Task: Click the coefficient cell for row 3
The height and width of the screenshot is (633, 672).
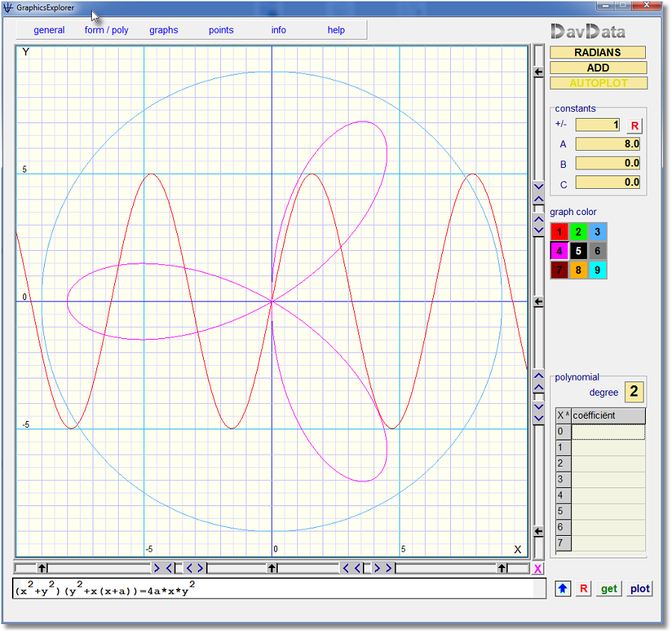Action: pos(608,479)
